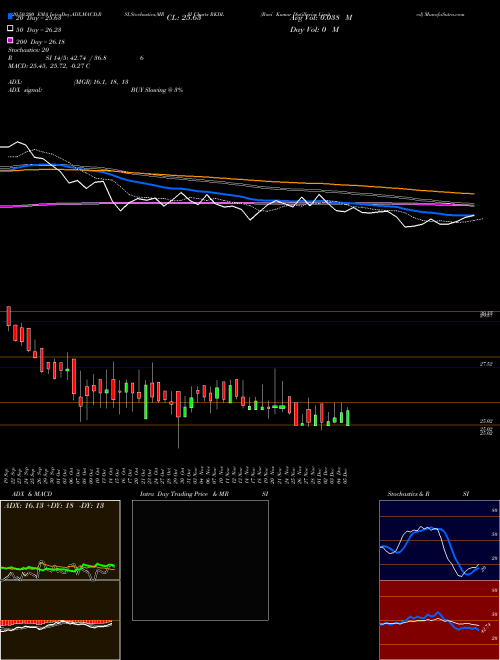Click the blue 20 Day EMA legend swatch

pos(10,17)
